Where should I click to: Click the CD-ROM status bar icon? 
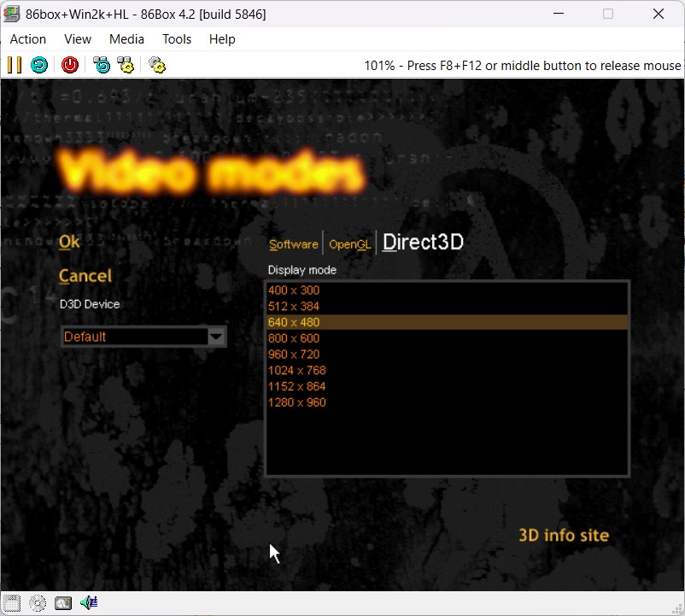point(38,603)
